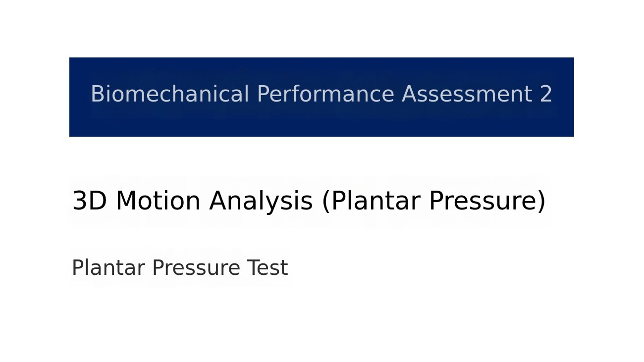
Task: Click the word Assessment in the banner
Action: (467, 94)
